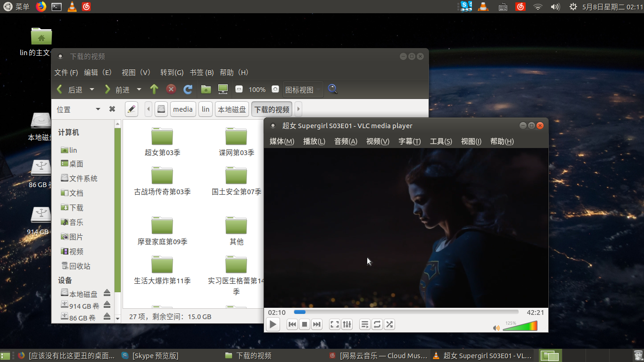Click the 本地磁盘 breadcrumb button

pyautogui.click(x=232, y=109)
